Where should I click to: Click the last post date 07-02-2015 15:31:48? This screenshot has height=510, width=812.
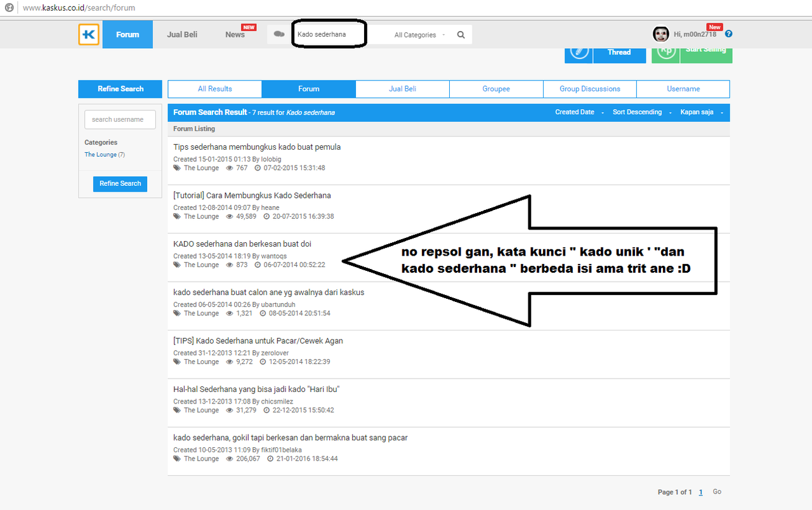pyautogui.click(x=294, y=168)
